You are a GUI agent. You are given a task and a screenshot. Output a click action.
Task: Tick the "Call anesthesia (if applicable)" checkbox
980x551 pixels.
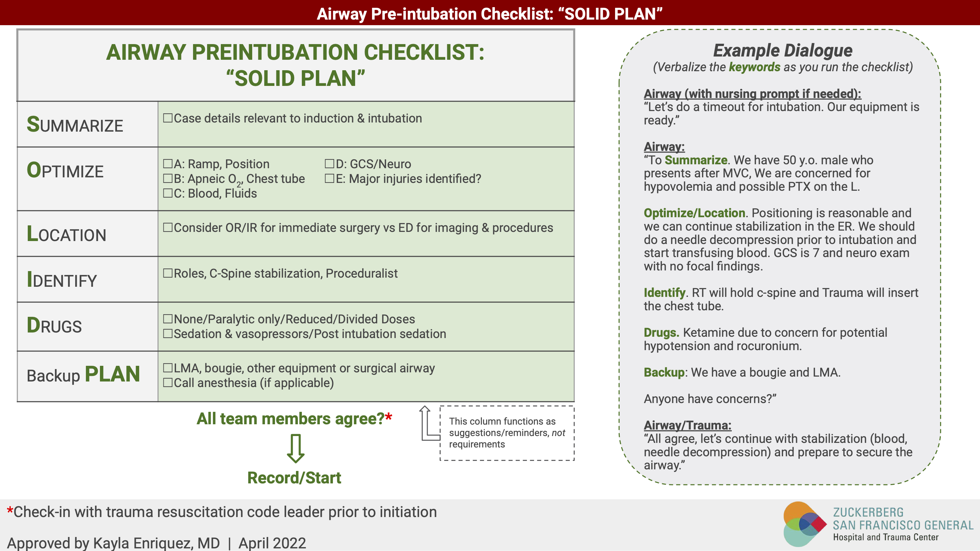pyautogui.click(x=168, y=382)
